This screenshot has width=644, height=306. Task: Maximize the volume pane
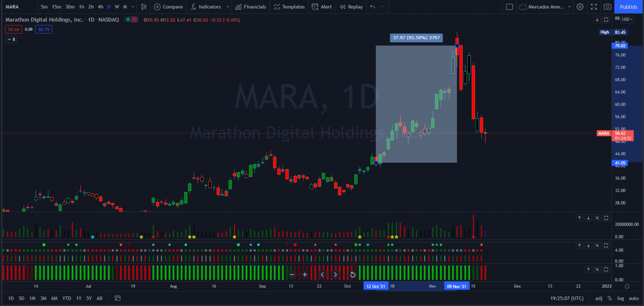[x=606, y=218]
